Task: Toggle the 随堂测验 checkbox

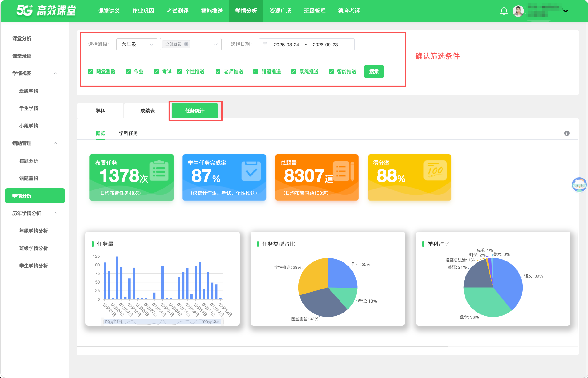Action: 90,72
